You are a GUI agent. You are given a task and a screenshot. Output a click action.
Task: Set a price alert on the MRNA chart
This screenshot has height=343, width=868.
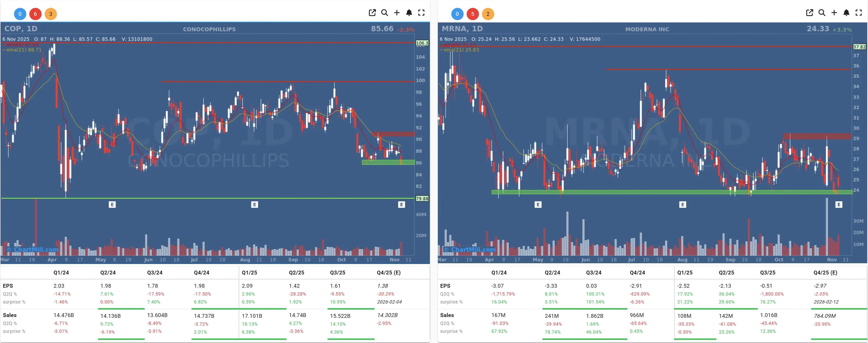pos(846,13)
